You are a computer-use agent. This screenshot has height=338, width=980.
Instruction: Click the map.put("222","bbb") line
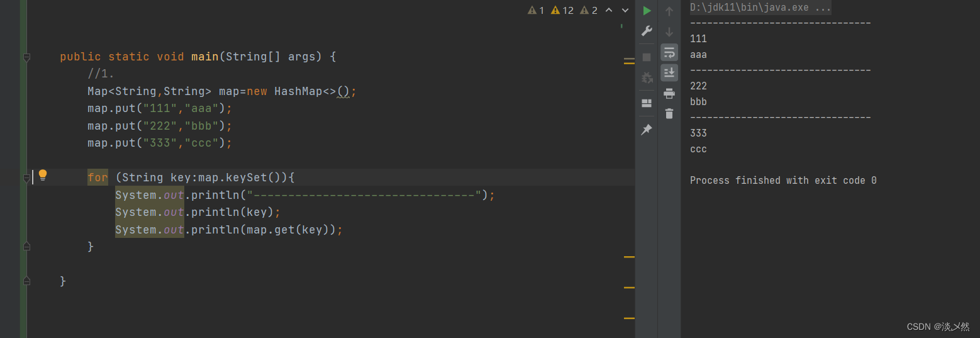coord(160,126)
